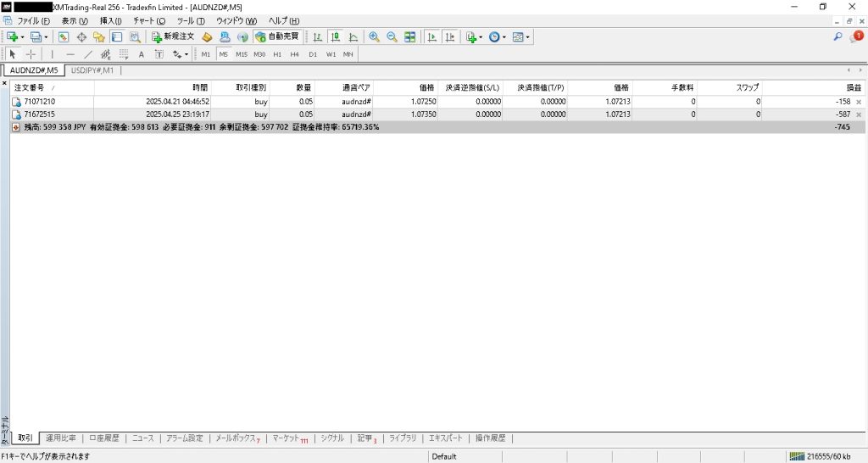Open the new chart dropdown arrow

(x=22, y=37)
